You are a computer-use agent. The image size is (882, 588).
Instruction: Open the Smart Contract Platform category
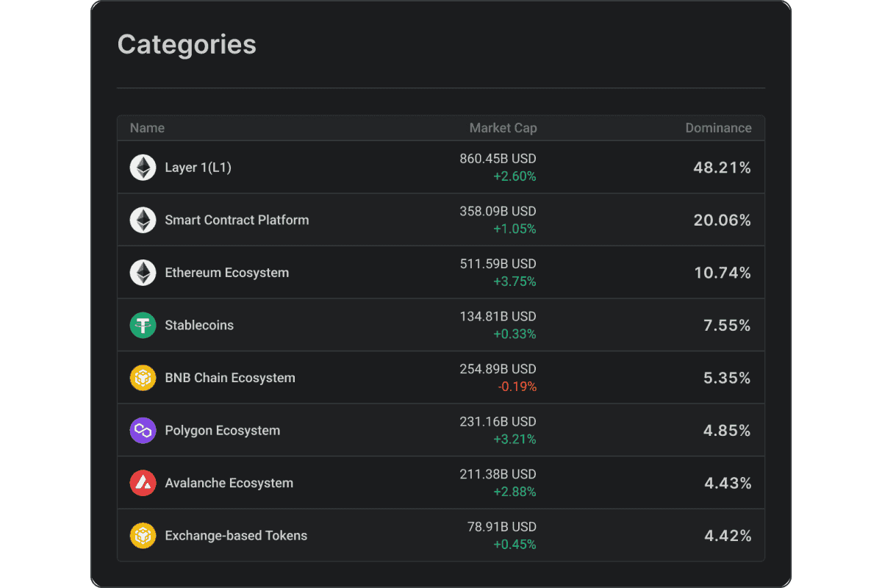tap(237, 220)
